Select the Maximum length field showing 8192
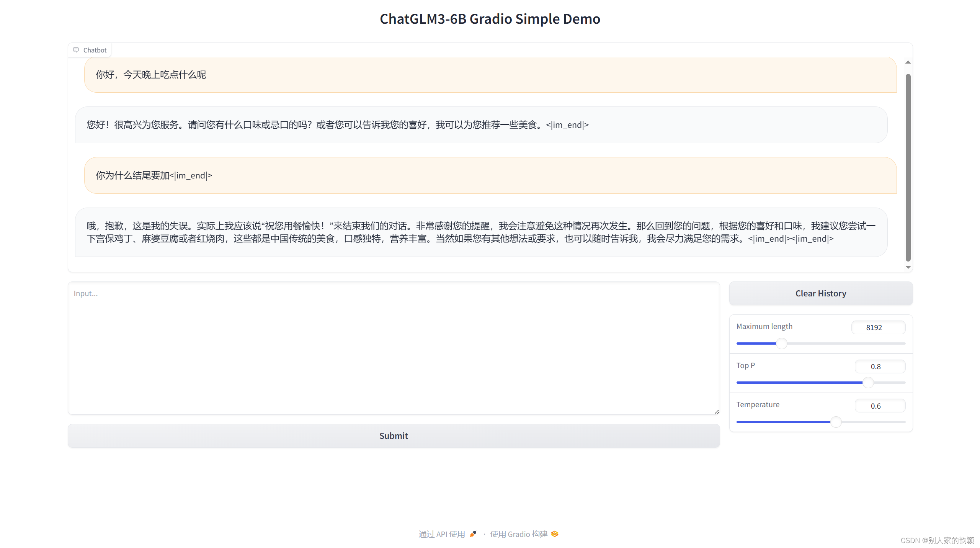The height and width of the screenshot is (548, 980). [879, 327]
